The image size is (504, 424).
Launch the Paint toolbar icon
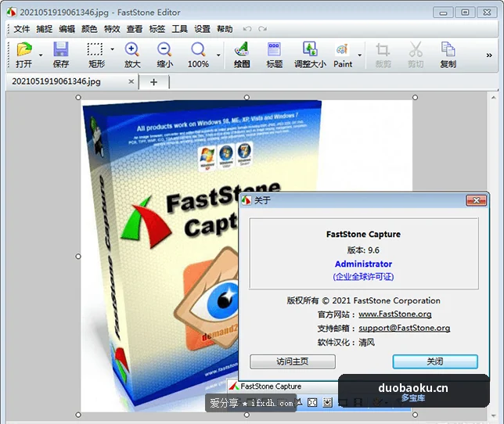click(x=342, y=50)
